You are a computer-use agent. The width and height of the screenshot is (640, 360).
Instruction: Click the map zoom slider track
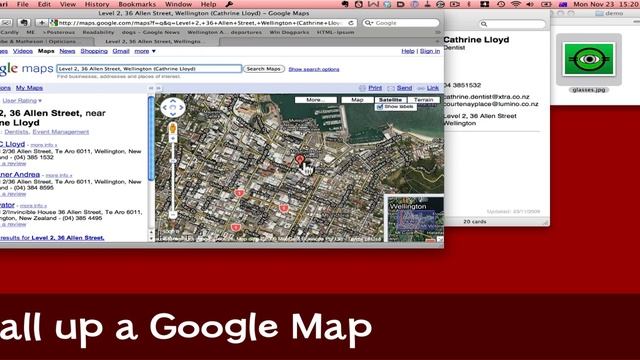[x=173, y=177]
